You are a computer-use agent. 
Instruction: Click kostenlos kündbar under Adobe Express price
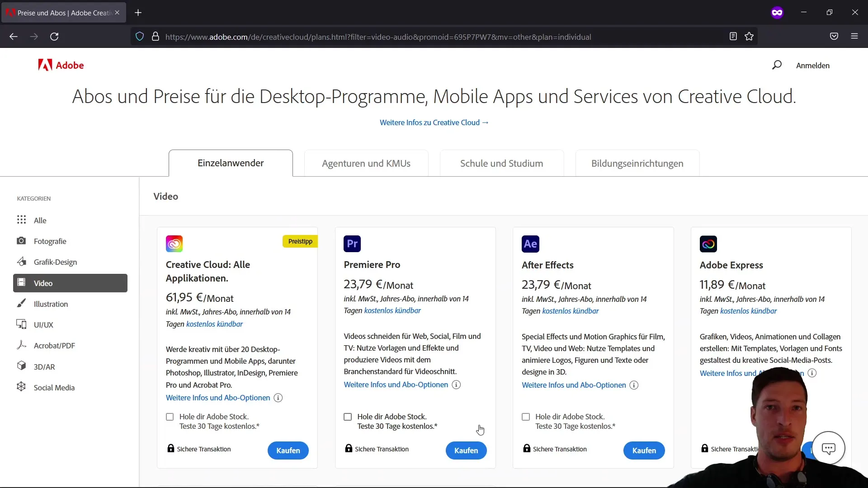click(749, 311)
